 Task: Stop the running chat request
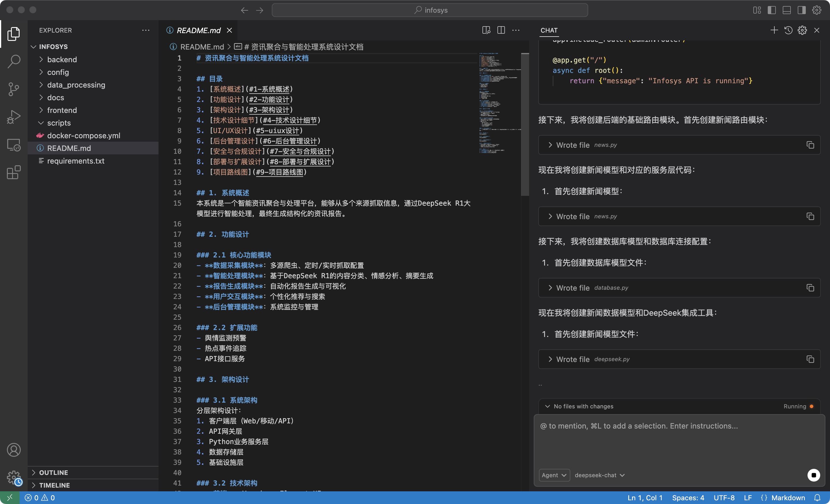814,475
